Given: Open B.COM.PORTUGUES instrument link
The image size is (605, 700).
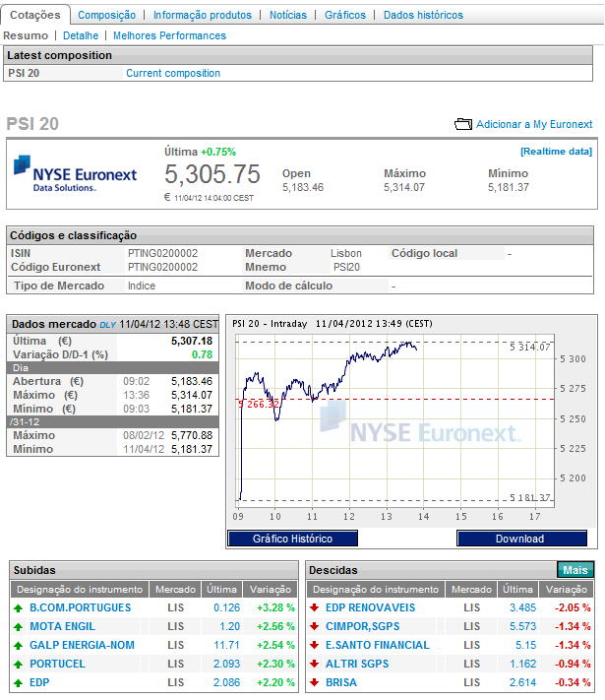Looking at the screenshot, I should coord(81,607).
